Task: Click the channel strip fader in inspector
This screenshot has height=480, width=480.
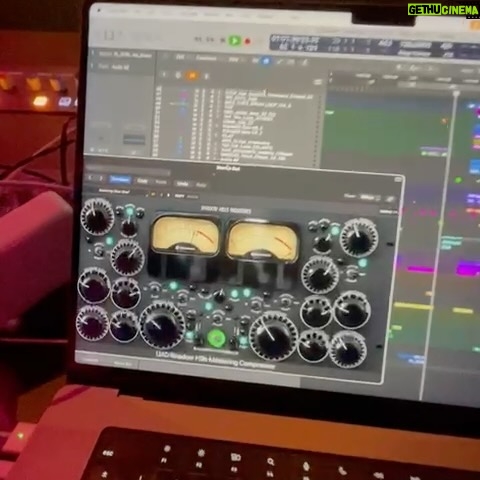Action: 134,139
